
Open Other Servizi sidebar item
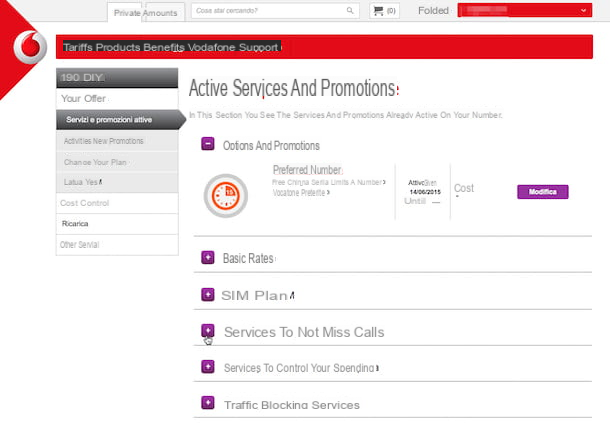coord(117,245)
